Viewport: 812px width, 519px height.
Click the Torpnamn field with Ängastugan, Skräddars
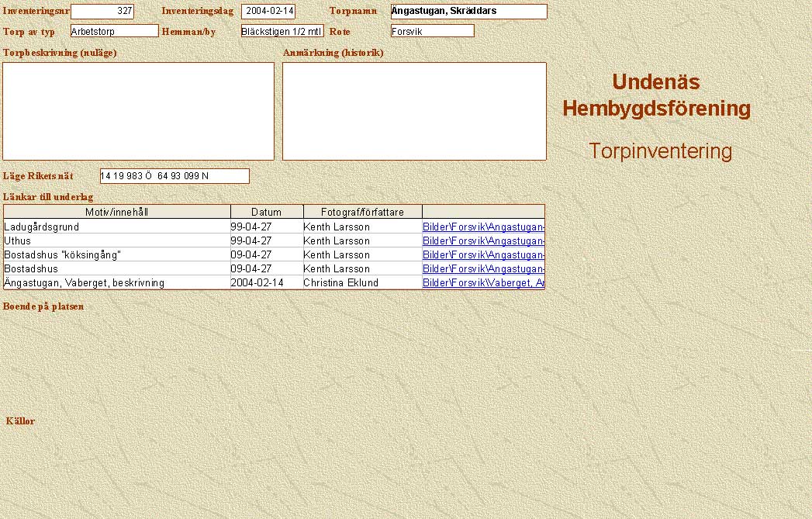(468, 11)
